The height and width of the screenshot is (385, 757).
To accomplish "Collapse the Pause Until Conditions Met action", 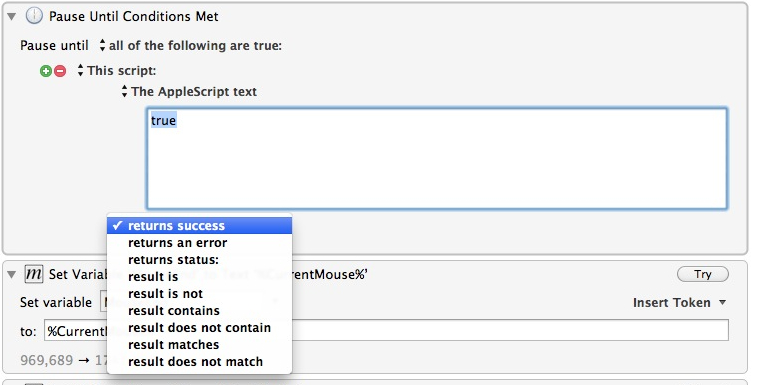I will click(12, 17).
